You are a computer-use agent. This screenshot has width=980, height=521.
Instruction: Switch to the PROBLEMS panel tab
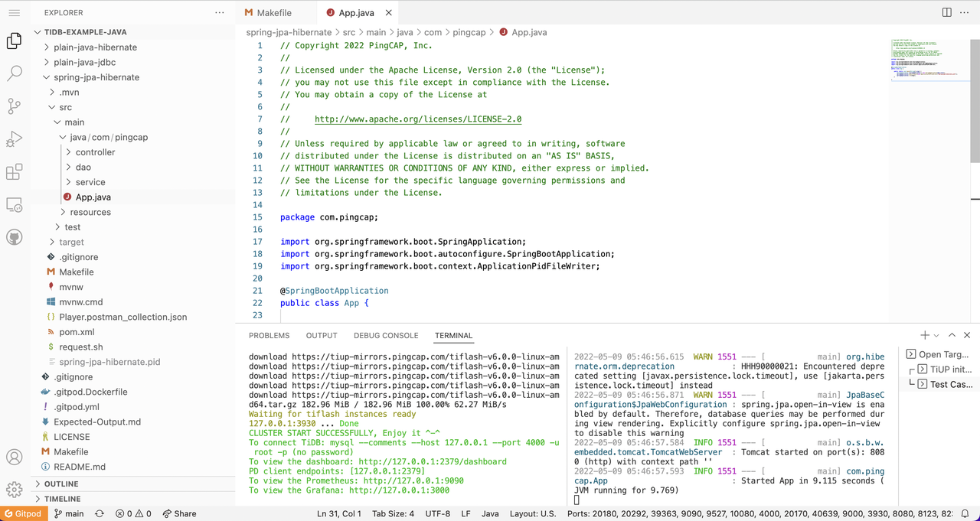coord(269,335)
